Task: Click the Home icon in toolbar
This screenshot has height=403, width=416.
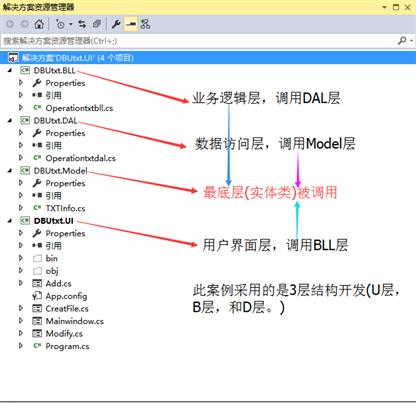Action: click(39, 24)
